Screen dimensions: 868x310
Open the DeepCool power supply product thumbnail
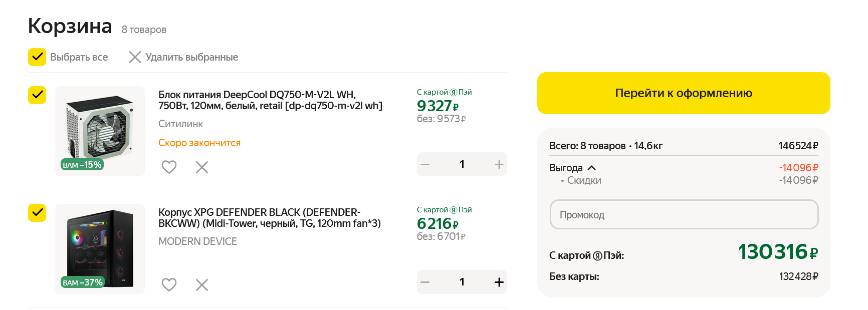100,131
